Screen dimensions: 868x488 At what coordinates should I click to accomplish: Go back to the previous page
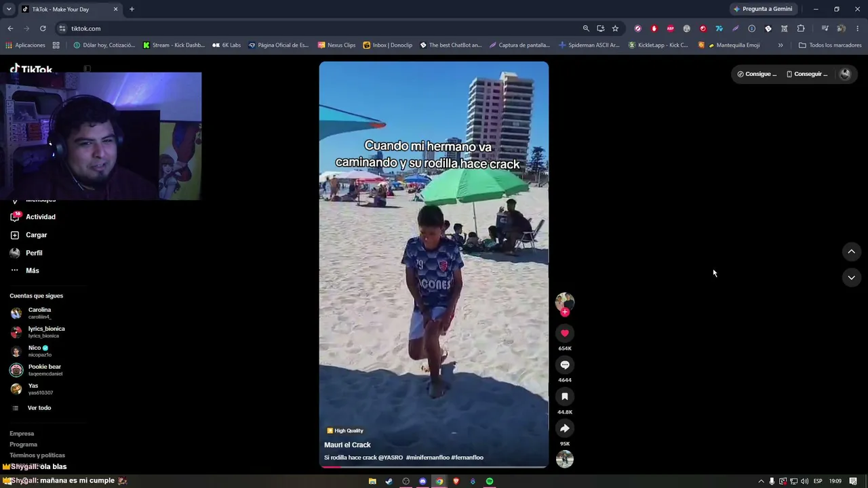point(10,28)
